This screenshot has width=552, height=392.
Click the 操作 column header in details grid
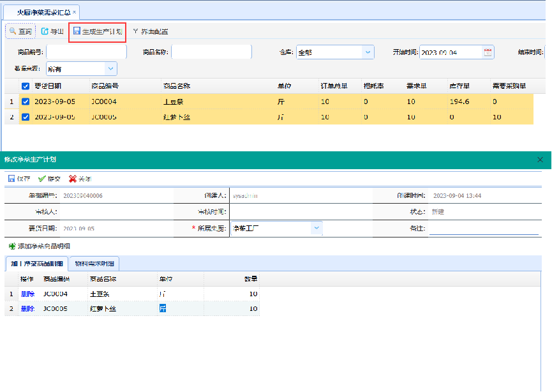tap(27, 279)
